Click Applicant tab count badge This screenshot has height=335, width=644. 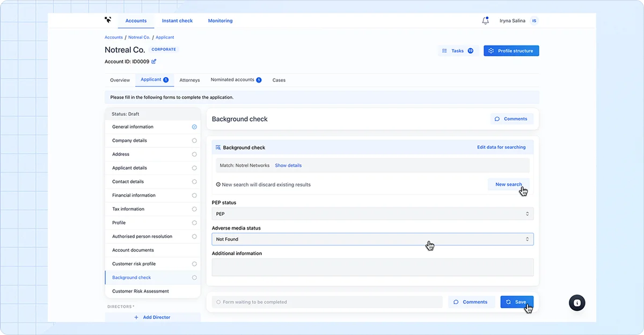click(x=166, y=80)
